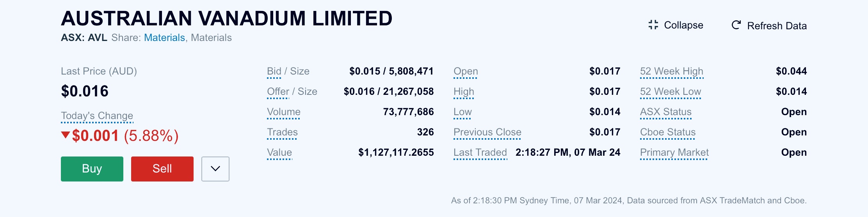
Task: Click the green Buy button
Action: tap(92, 169)
